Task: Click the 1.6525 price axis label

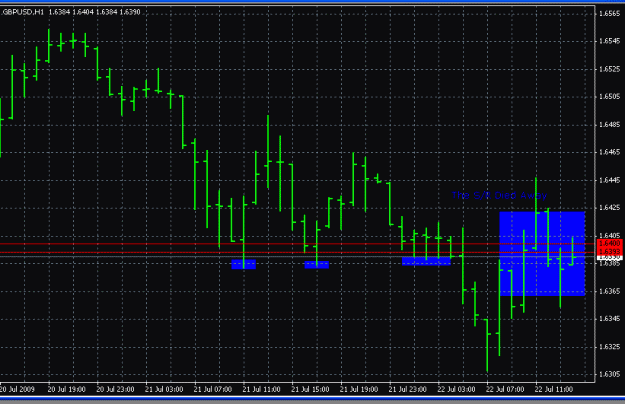Action: [x=609, y=69]
